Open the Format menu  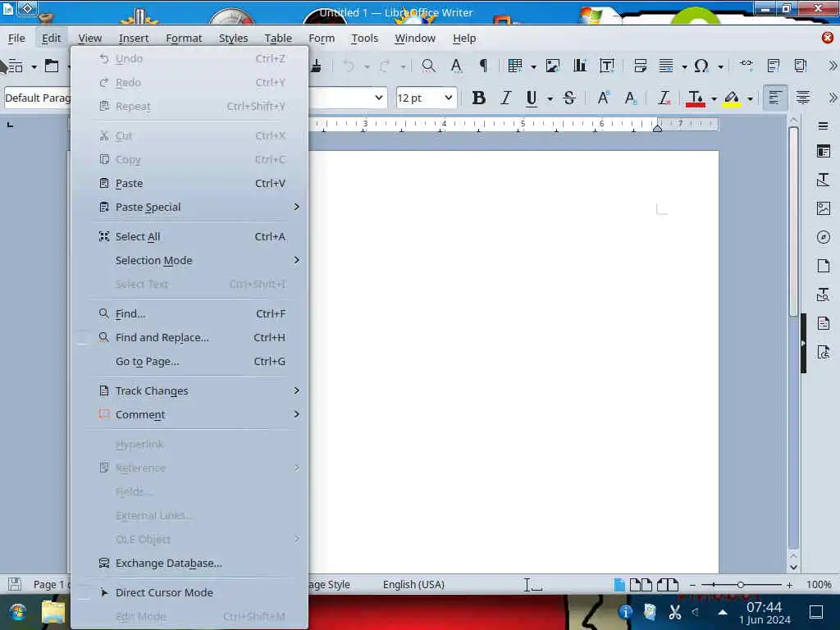(184, 38)
